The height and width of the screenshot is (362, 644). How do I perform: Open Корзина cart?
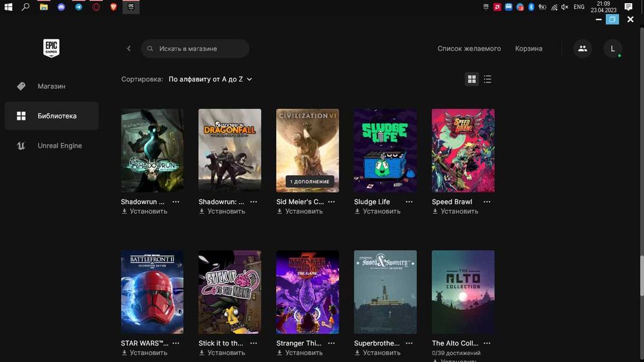(529, 48)
